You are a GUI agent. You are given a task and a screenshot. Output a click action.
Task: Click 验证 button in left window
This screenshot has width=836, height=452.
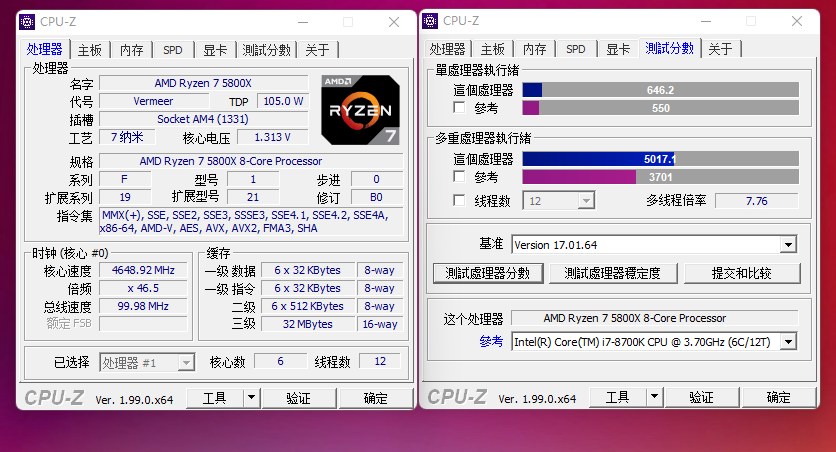[299, 398]
